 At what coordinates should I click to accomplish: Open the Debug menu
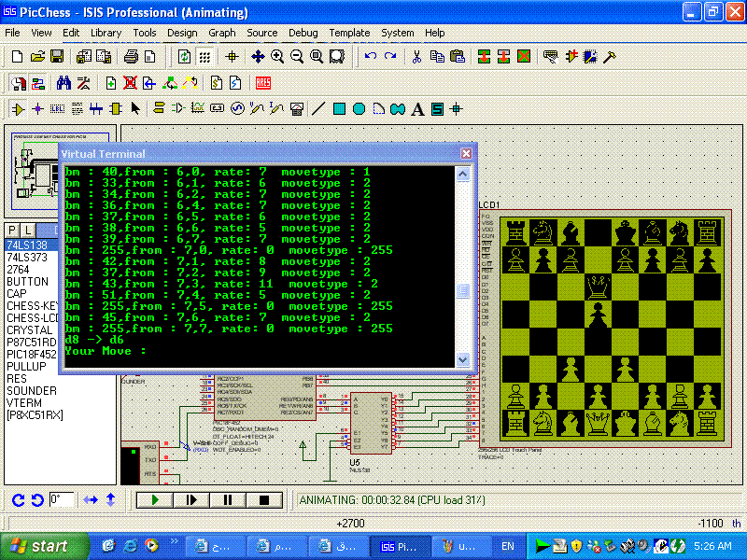[303, 33]
